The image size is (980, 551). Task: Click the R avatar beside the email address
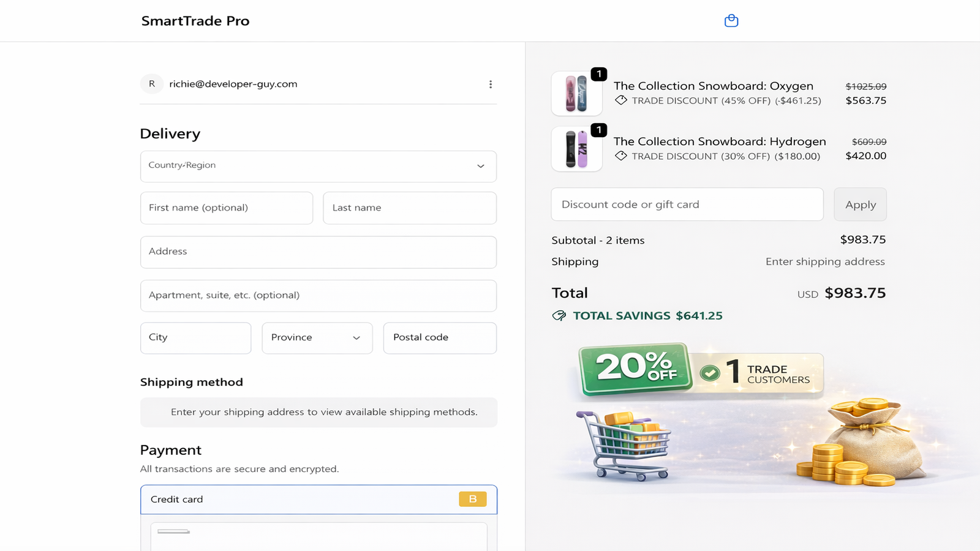pos(151,84)
